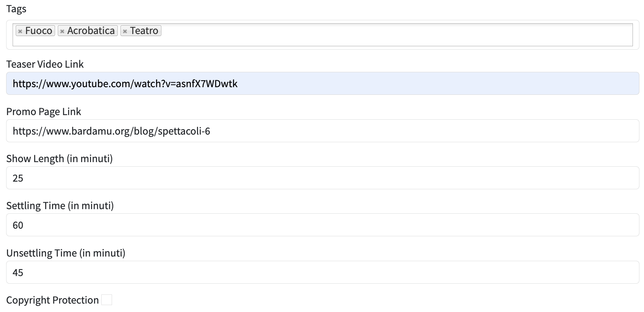Edit the Unsettling Time field showing 45
Viewport: 644px width, 312px height.
[x=322, y=273]
